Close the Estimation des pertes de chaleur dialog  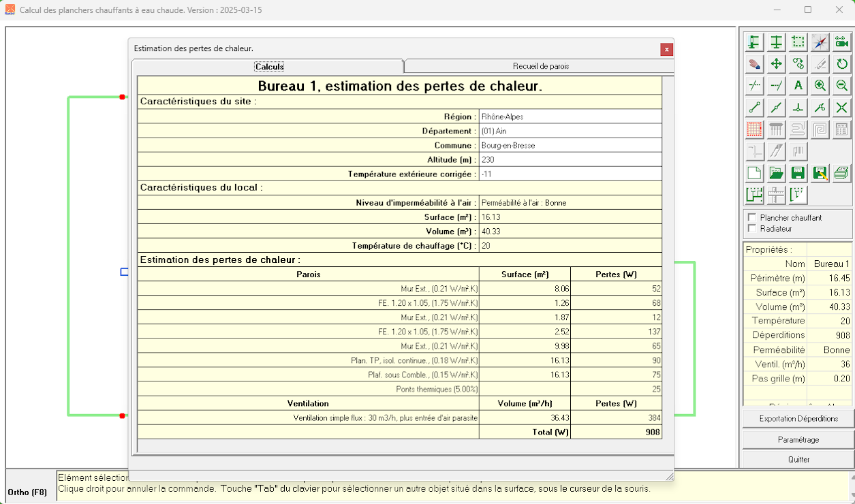667,49
